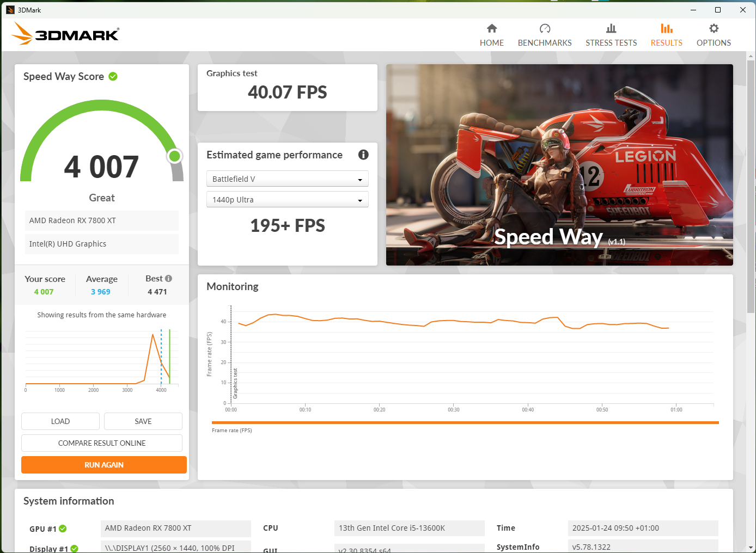Click the 195+ FPS estimate

click(288, 225)
